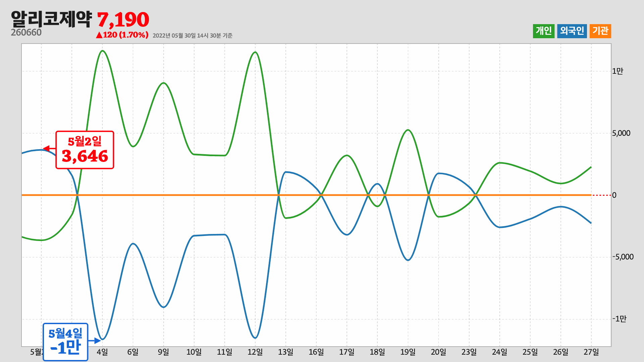This screenshot has width=644, height=362.
Task: Click the current price 7,190
Action: pos(123,20)
